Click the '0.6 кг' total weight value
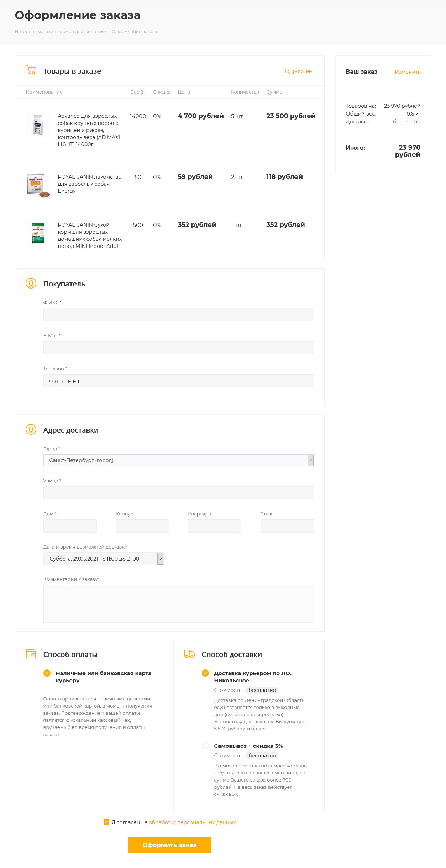 414,114
